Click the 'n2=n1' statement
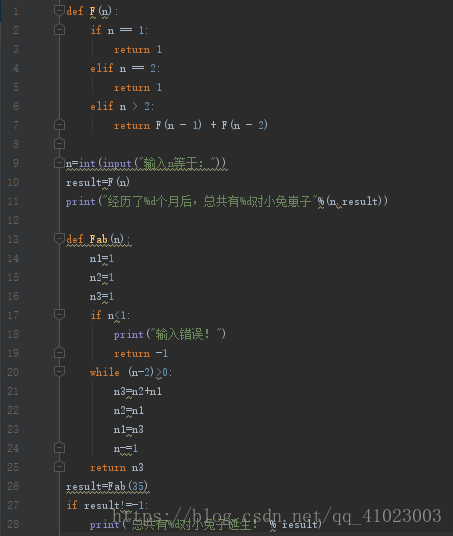This screenshot has height=536, width=453. point(129,410)
